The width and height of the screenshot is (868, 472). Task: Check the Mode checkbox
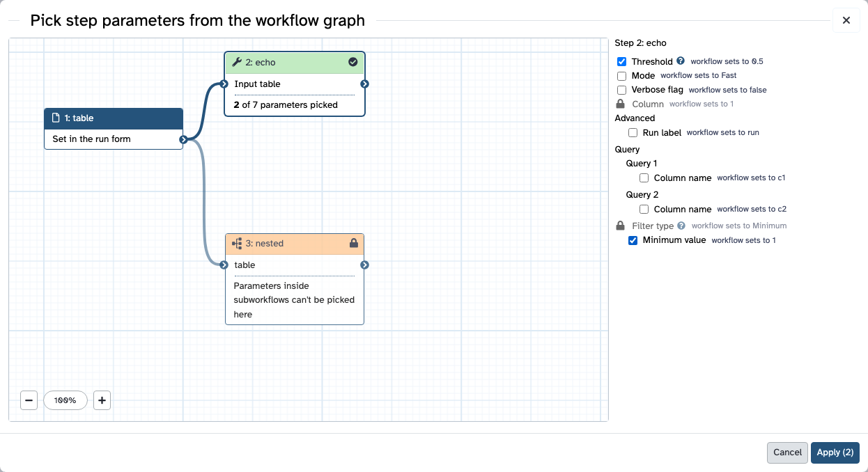pyautogui.click(x=622, y=76)
